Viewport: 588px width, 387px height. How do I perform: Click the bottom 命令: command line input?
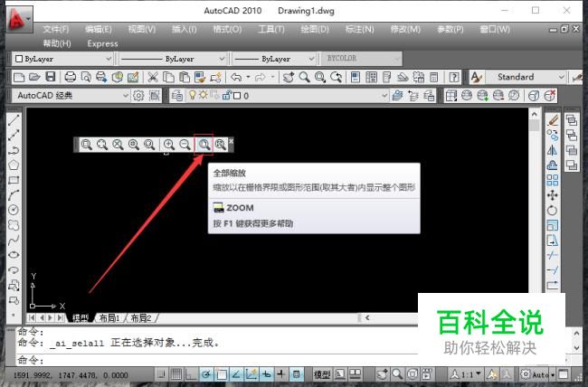[217, 360]
